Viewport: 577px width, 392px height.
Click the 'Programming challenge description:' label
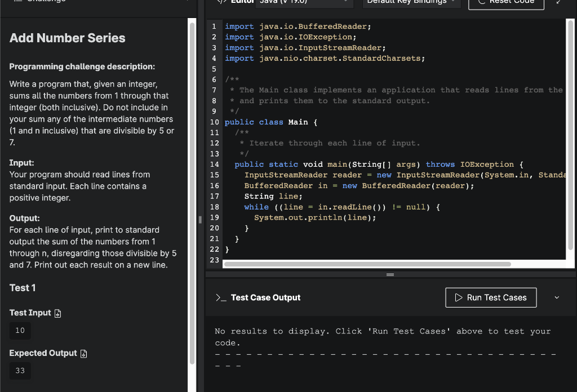click(x=82, y=66)
